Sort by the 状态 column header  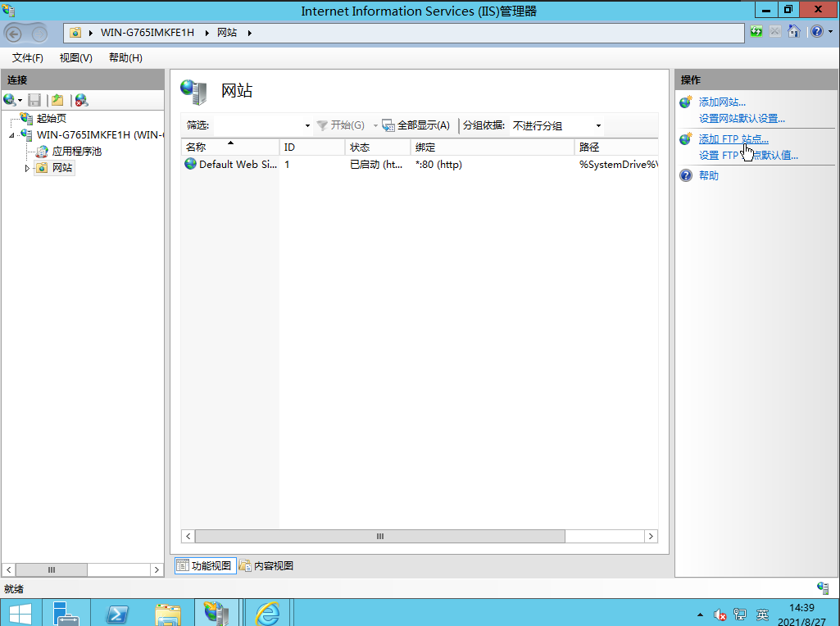tap(379, 147)
